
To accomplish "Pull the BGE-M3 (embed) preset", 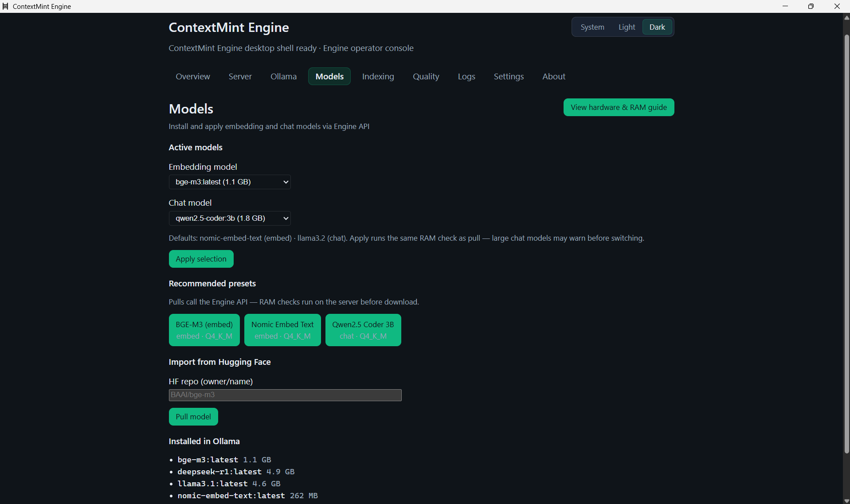I will (204, 330).
